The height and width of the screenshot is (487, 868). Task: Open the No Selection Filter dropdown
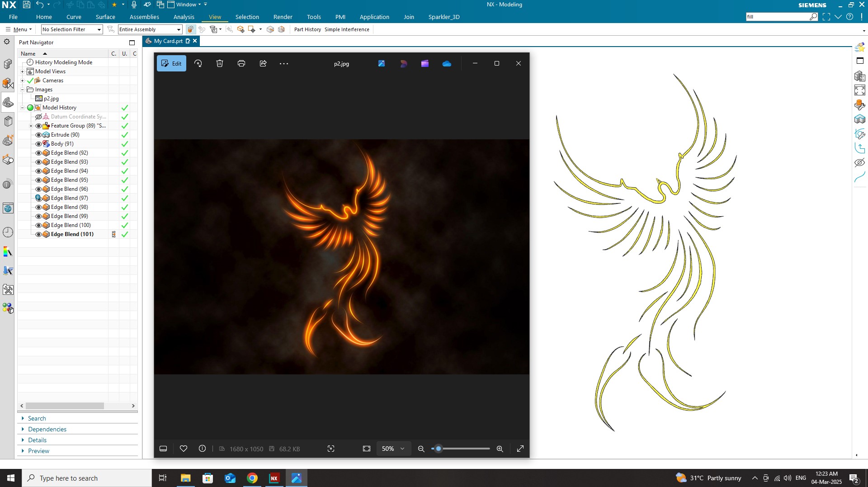pos(72,29)
